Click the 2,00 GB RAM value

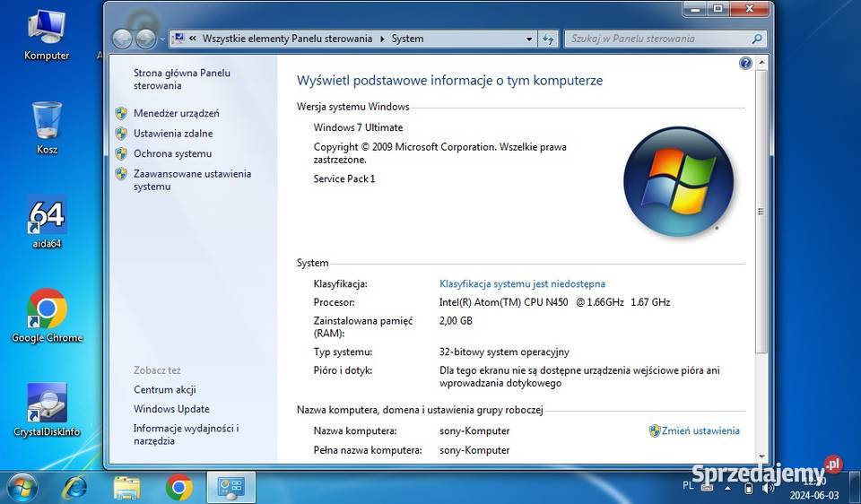456,321
